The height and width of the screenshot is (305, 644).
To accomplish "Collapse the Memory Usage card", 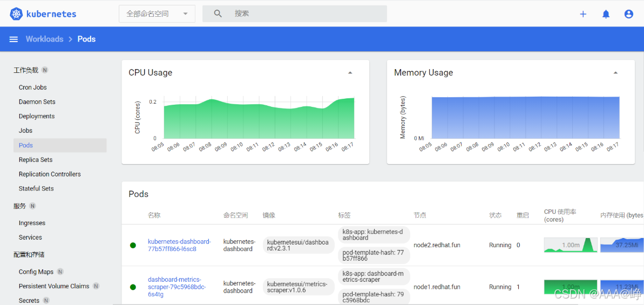I will click(x=615, y=73).
